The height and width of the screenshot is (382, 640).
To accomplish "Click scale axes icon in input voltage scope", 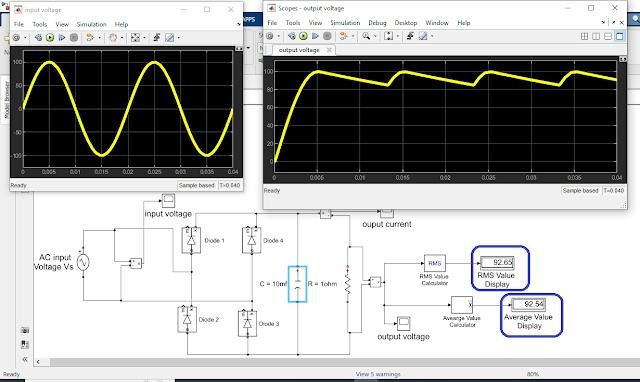I will coord(135,38).
